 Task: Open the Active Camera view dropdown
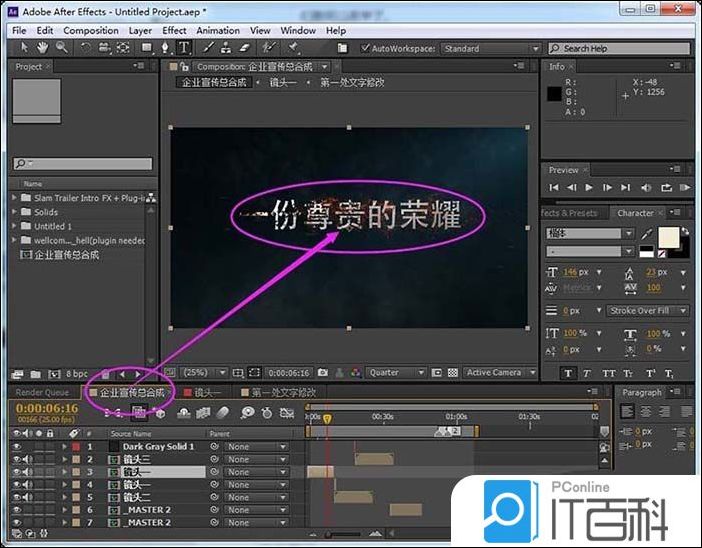click(x=498, y=373)
